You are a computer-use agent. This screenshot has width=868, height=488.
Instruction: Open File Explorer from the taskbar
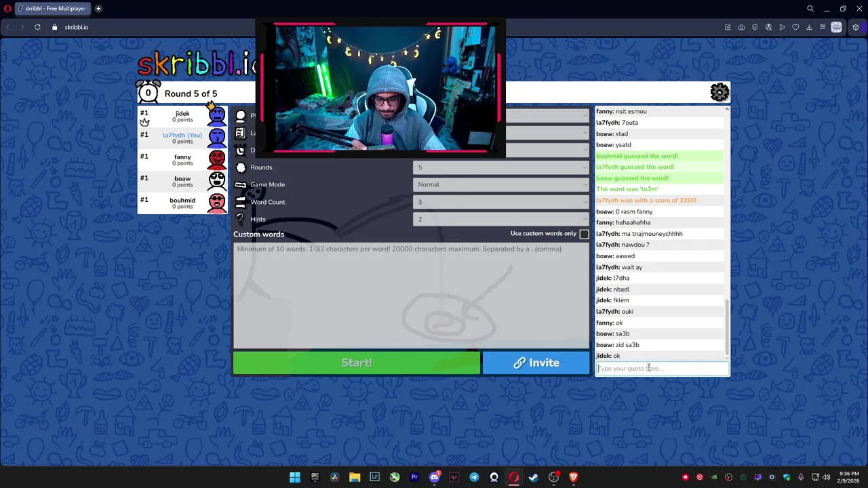(x=355, y=477)
